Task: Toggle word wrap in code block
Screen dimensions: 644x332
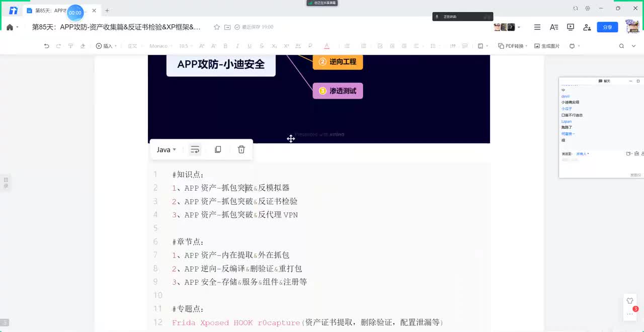Action: [195, 149]
